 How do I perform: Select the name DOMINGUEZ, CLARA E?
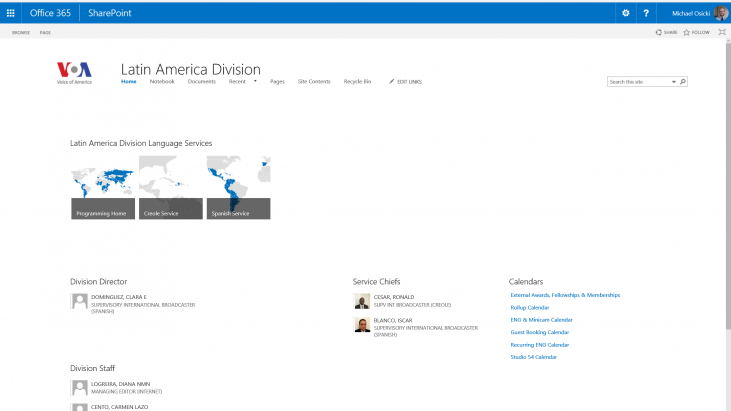[119, 297]
